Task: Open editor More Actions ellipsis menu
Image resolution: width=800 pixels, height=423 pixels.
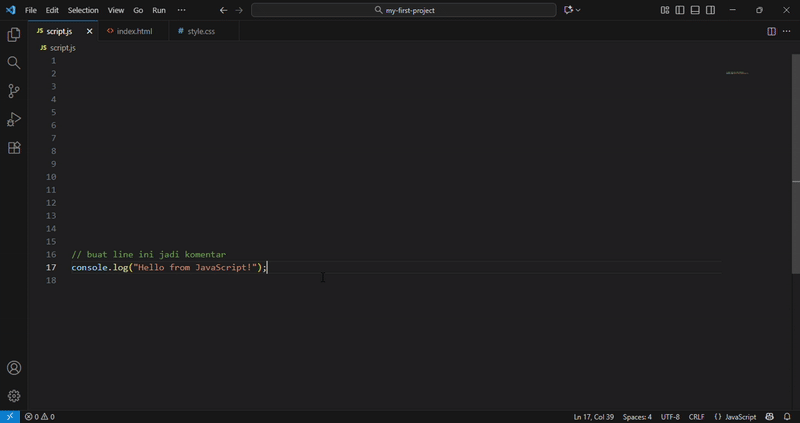Action: point(786,31)
